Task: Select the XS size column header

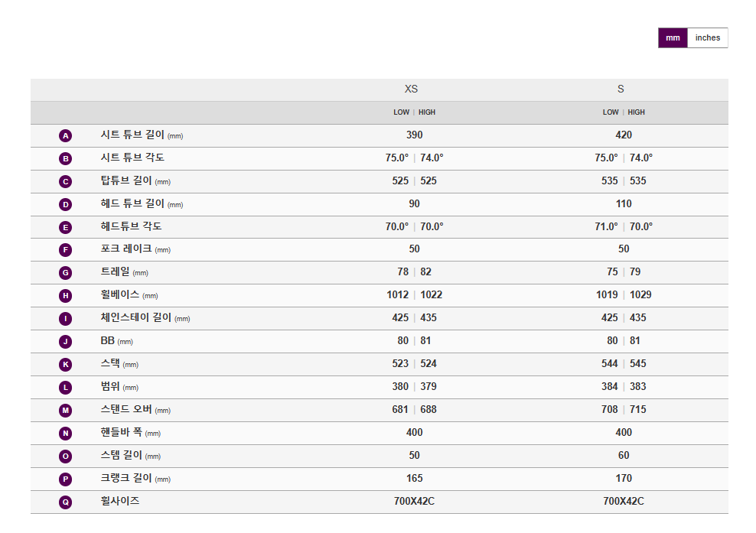Action: pos(411,89)
